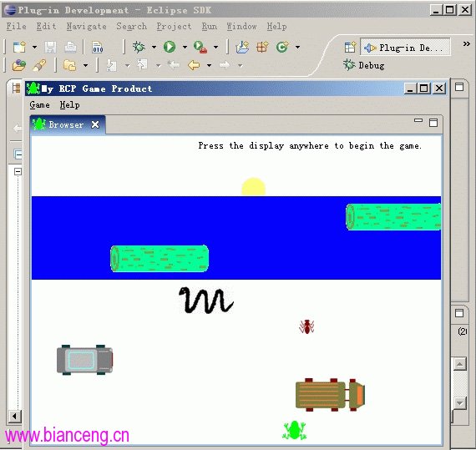Expand the External Tools dropdown arrow
Image resolution: width=476 pixels, height=450 pixels.
pyautogui.click(x=215, y=47)
